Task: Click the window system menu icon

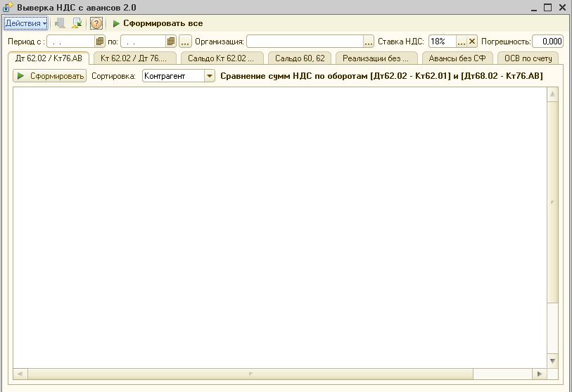Action: pos(8,7)
